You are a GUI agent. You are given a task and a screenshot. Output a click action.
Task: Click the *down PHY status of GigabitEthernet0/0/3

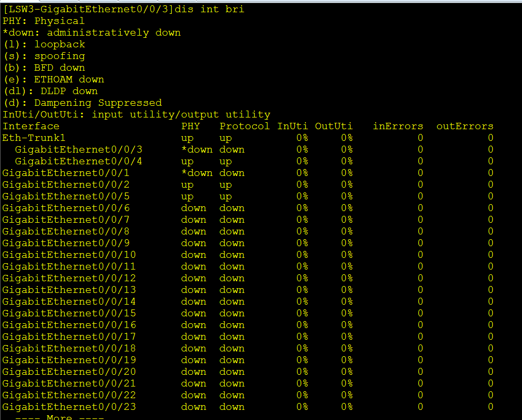[x=196, y=149]
